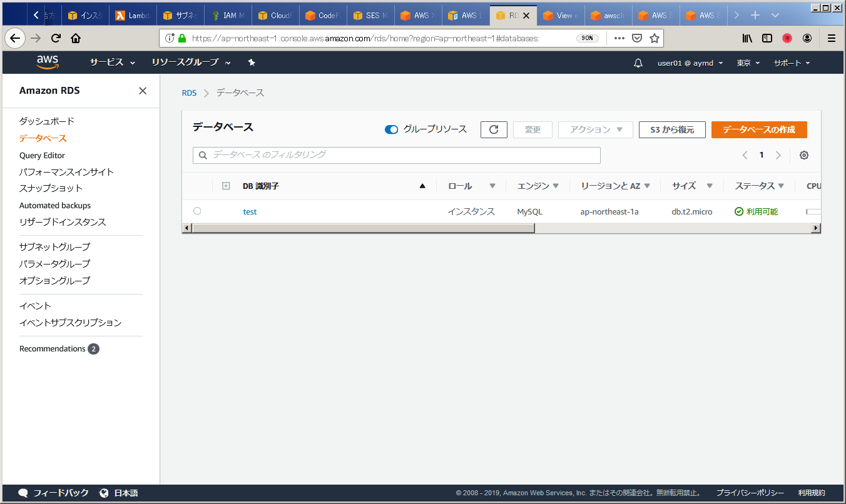Select the radio button for the test database
Screen dimensions: 846x504
coord(197,211)
